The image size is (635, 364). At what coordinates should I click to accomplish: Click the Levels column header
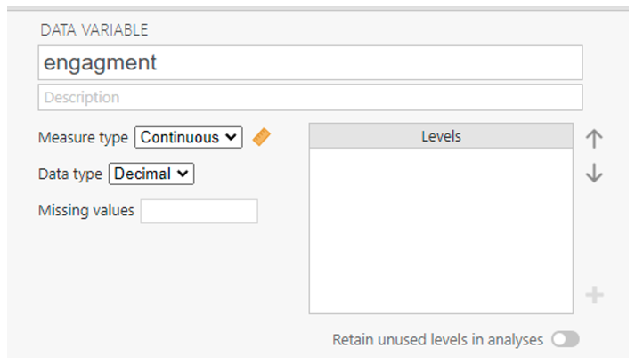point(440,136)
